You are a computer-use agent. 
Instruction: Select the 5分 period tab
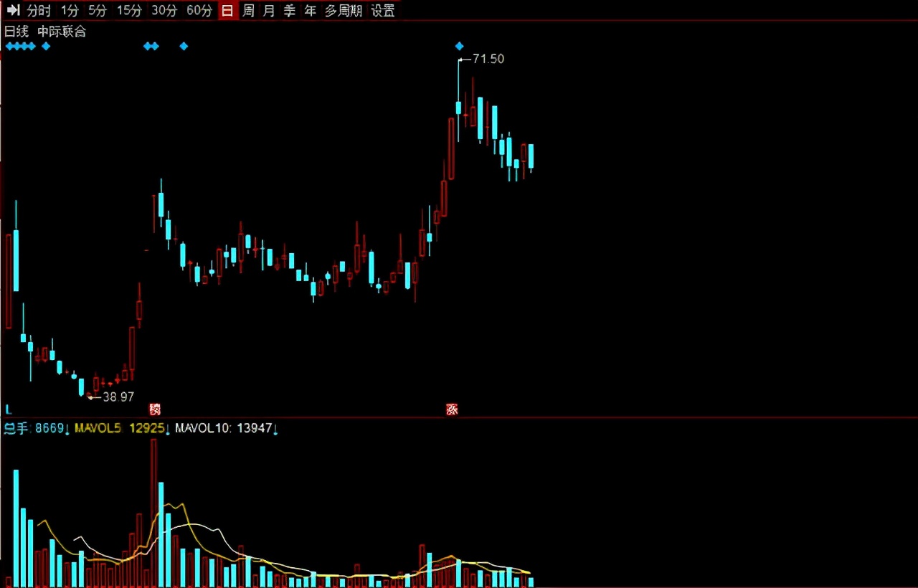coord(97,10)
